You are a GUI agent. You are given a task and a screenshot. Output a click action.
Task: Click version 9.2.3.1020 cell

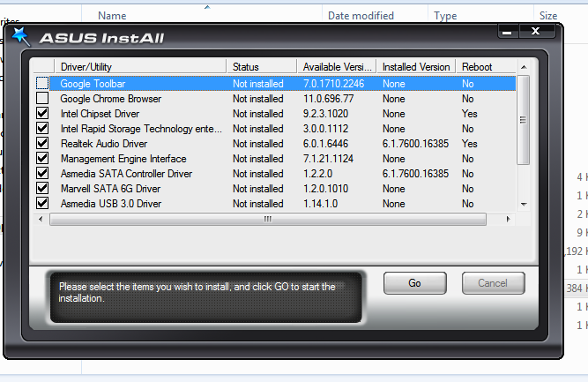pos(325,114)
